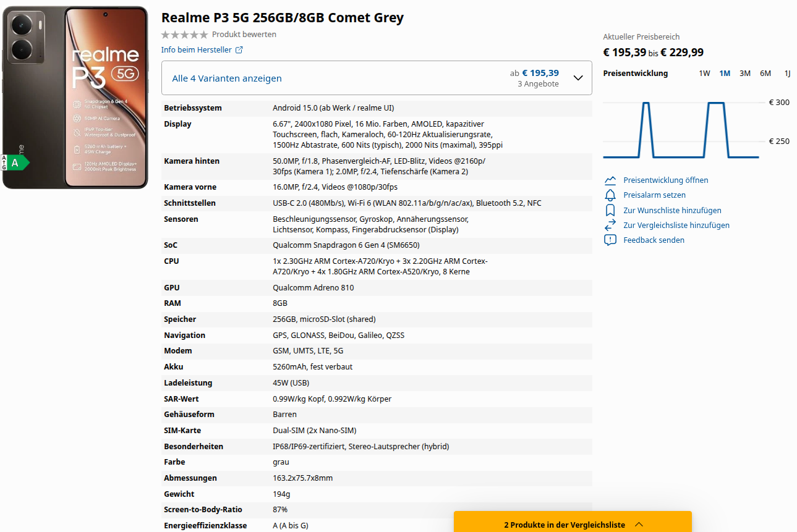This screenshot has height=532, width=797.
Task: Click the CPU row label
Action: pyautogui.click(x=171, y=261)
